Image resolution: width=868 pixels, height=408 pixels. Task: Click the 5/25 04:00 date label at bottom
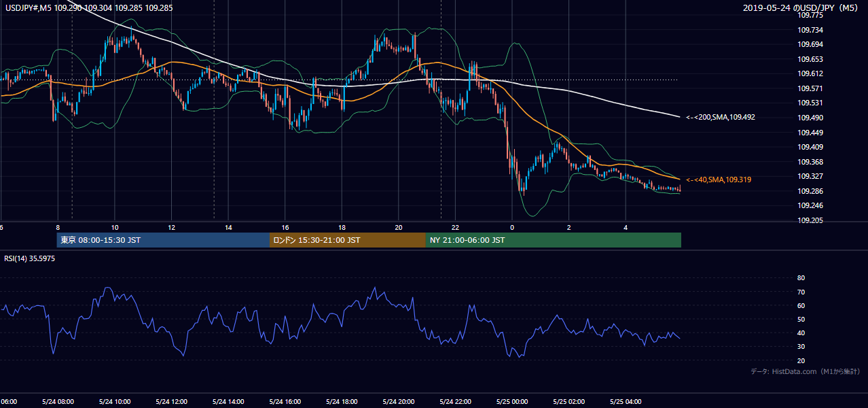pyautogui.click(x=626, y=401)
